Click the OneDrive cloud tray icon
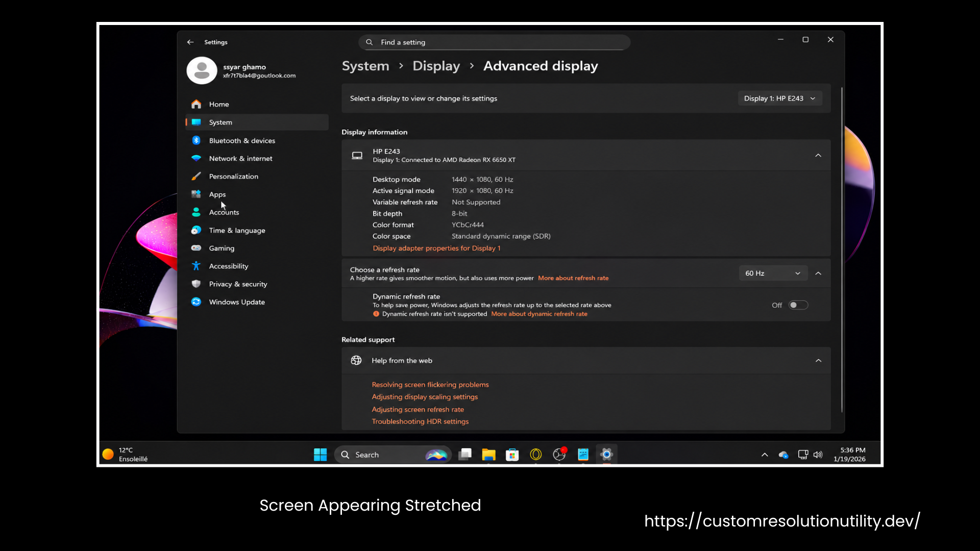 783,455
